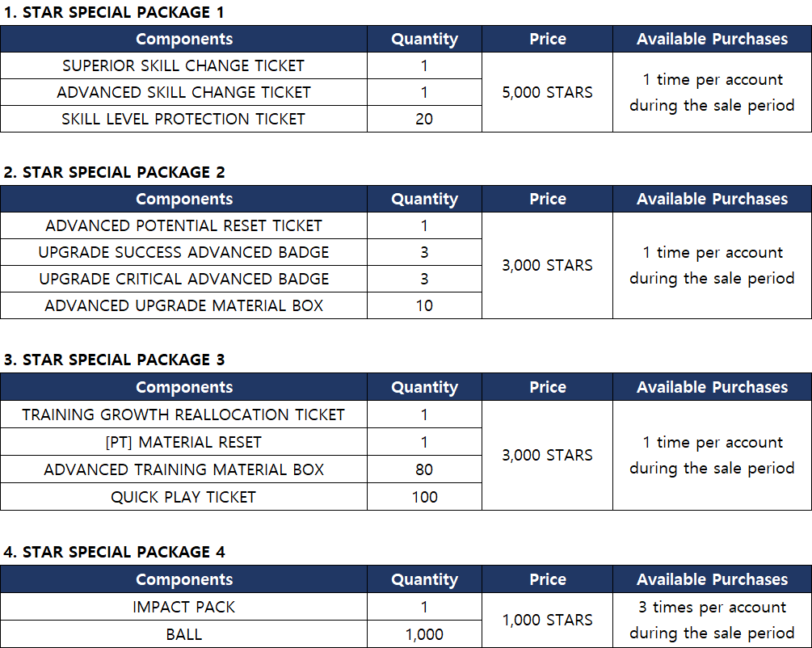Screen dimensions: 812x648
Task: Select ADVANCED TRAINING MATERIAL BOX entry
Action: coord(183,469)
